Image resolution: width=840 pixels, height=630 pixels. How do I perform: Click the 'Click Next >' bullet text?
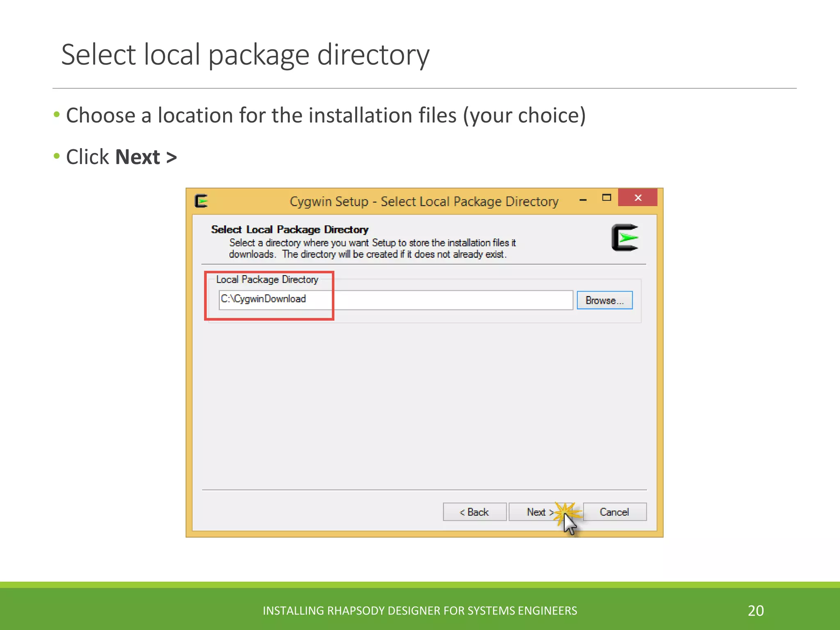tap(121, 157)
